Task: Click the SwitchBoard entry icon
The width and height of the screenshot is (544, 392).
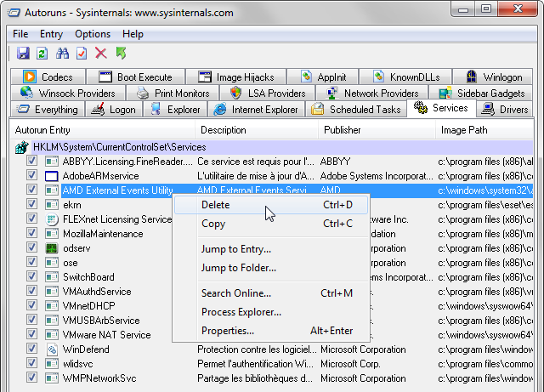Action: tap(52, 277)
